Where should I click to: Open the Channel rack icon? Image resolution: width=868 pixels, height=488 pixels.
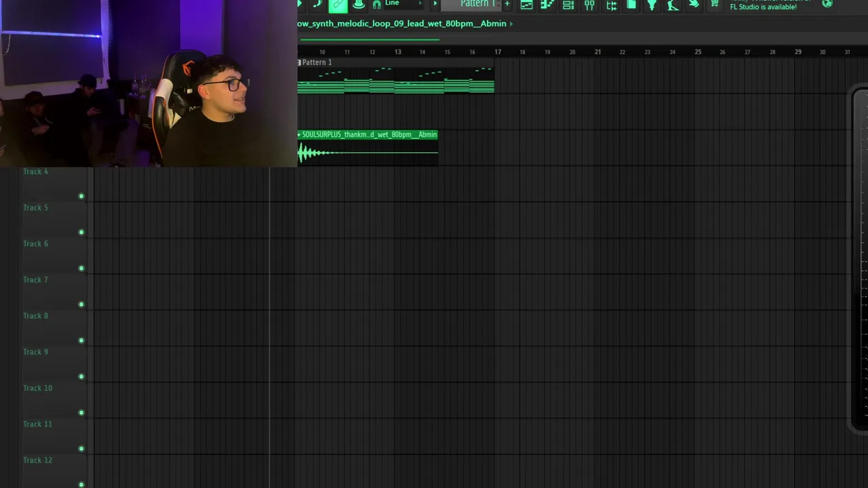568,5
